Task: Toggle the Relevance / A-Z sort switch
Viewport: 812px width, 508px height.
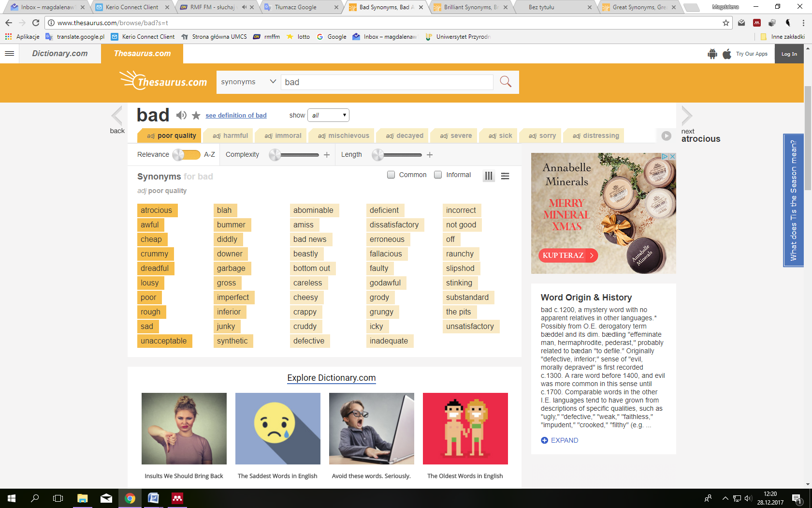Action: click(x=186, y=155)
